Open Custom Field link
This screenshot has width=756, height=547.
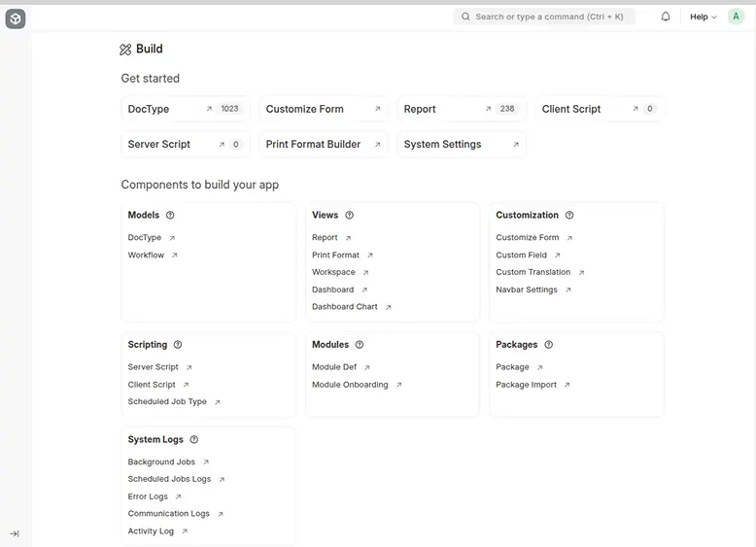point(521,255)
